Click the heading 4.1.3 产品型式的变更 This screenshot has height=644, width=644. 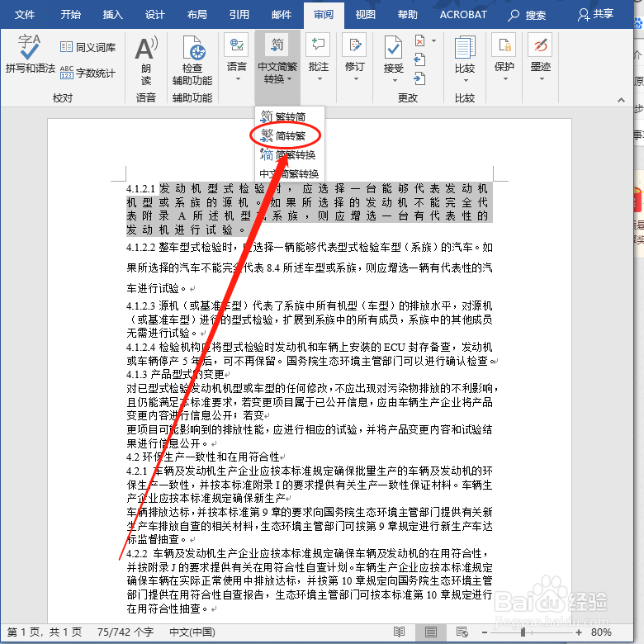click(175, 374)
